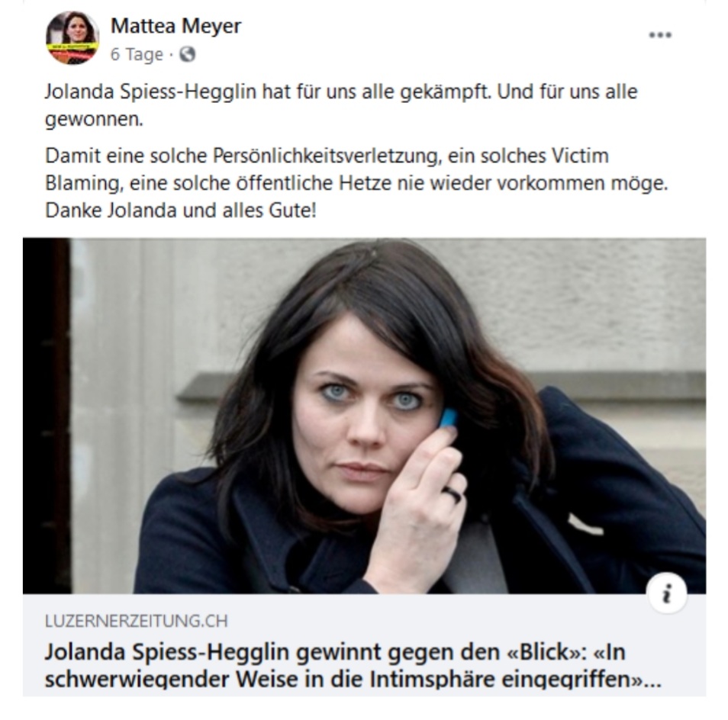Click the LUZERNERZEITUNG.CH source label
Screen dimensions: 728x720
[137, 621]
